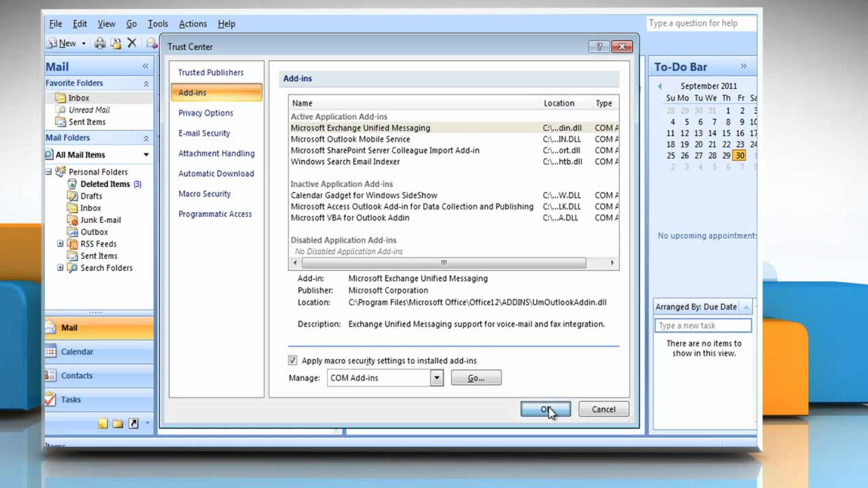Open the New button dropdown arrow
The width and height of the screenshot is (868, 488).
click(83, 43)
